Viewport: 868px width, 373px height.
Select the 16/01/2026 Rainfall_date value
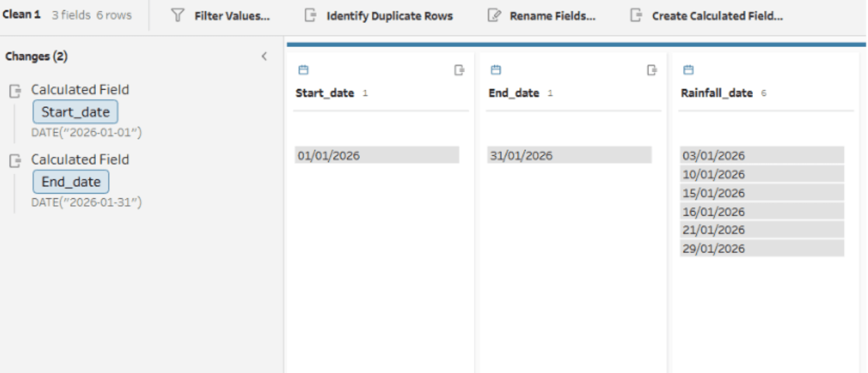pyautogui.click(x=761, y=212)
